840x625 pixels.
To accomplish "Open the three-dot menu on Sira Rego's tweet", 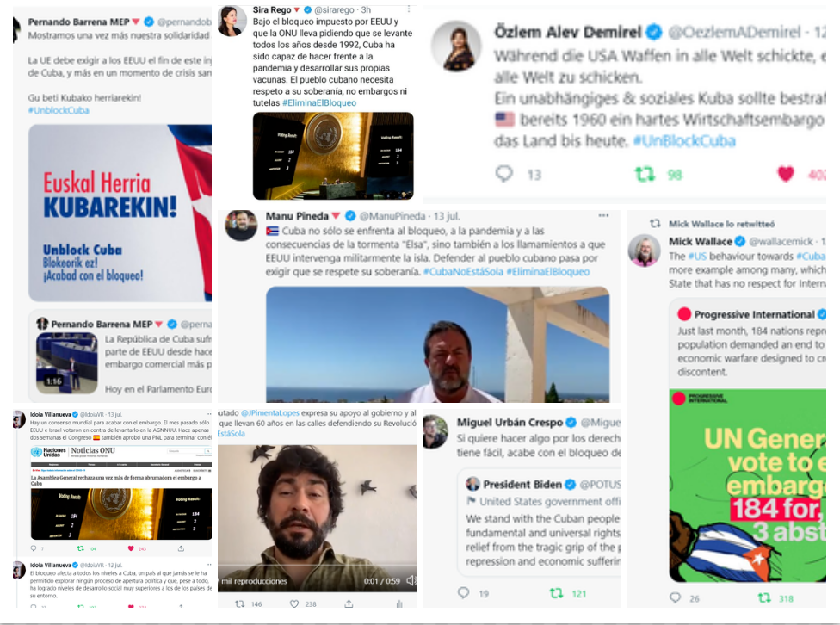I will (x=409, y=9).
